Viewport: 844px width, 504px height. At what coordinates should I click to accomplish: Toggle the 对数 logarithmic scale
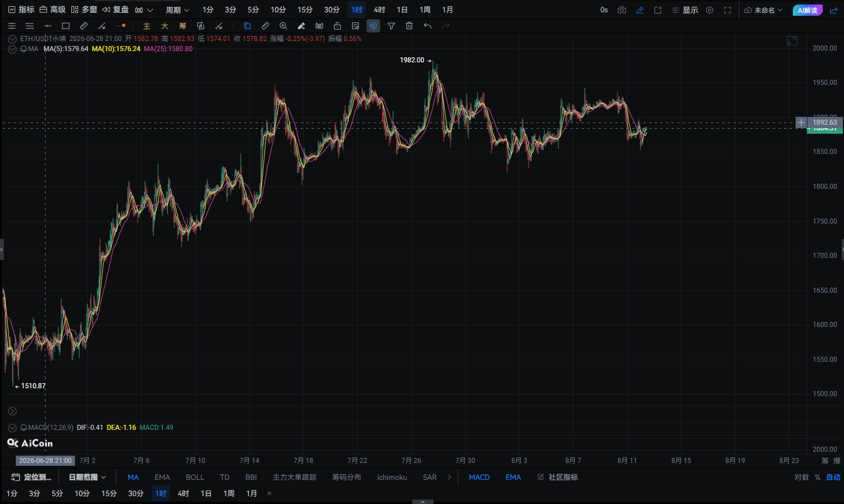[802, 477]
